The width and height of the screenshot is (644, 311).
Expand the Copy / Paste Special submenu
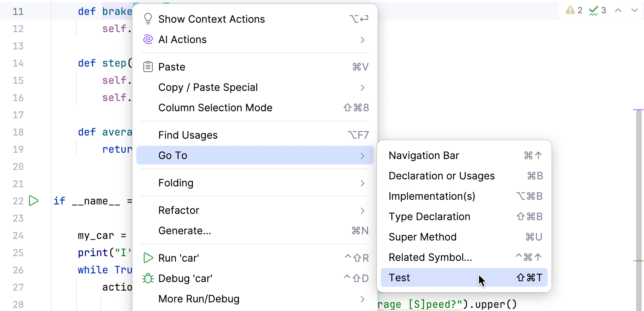pos(255,87)
